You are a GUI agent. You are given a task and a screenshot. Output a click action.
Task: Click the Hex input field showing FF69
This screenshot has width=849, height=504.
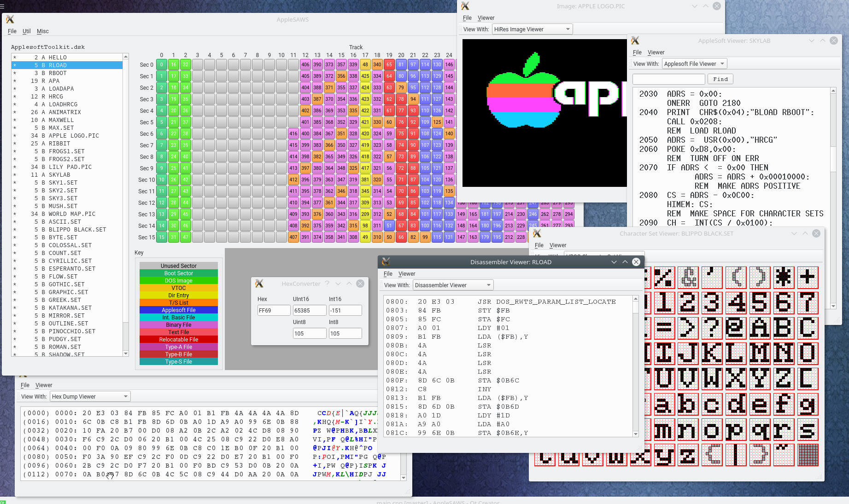[x=274, y=310]
